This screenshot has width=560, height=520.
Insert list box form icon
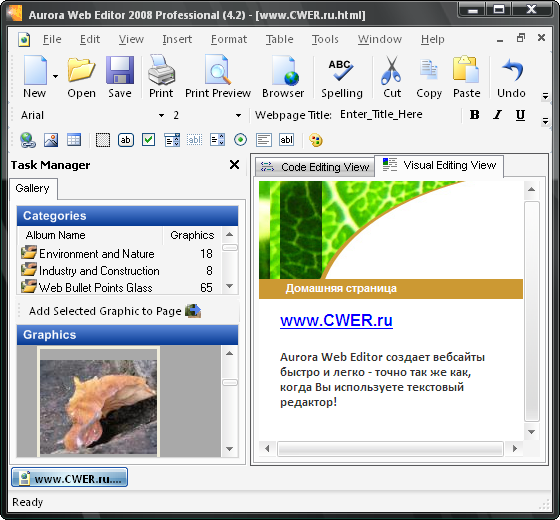click(217, 140)
